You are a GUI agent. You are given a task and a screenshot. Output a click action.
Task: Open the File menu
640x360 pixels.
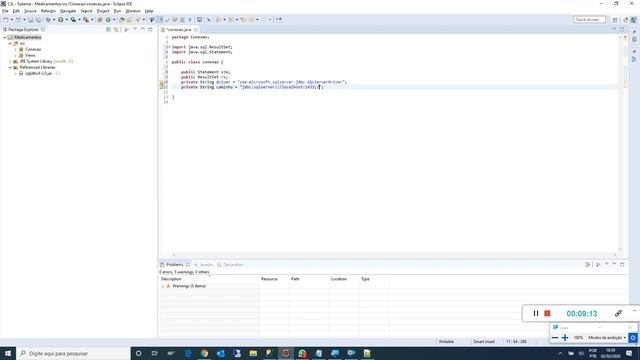5,11
